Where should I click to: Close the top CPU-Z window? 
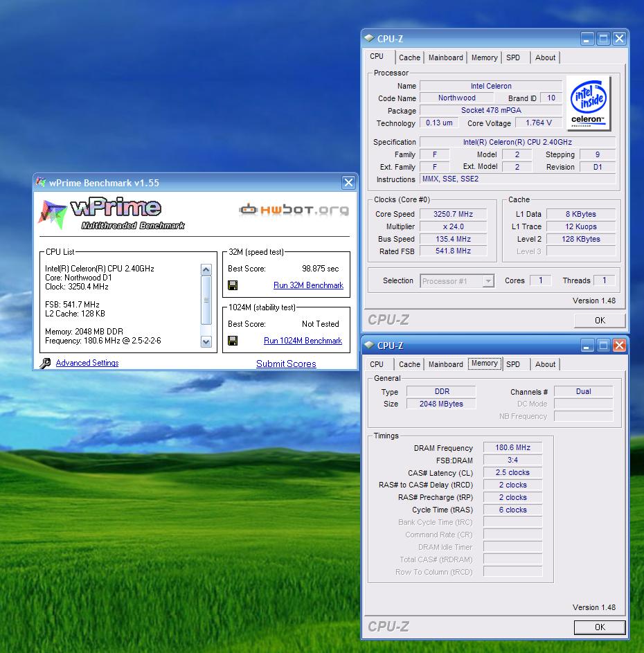click(620, 39)
